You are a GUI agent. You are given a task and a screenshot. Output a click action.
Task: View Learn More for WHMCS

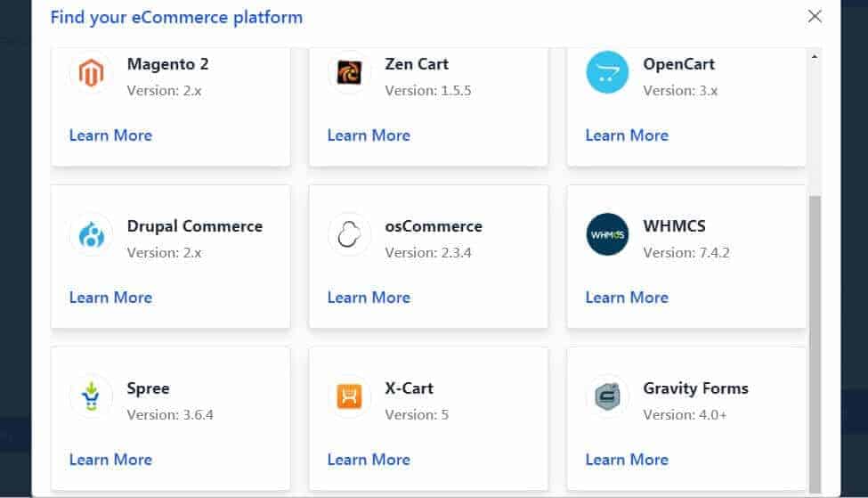tap(627, 298)
